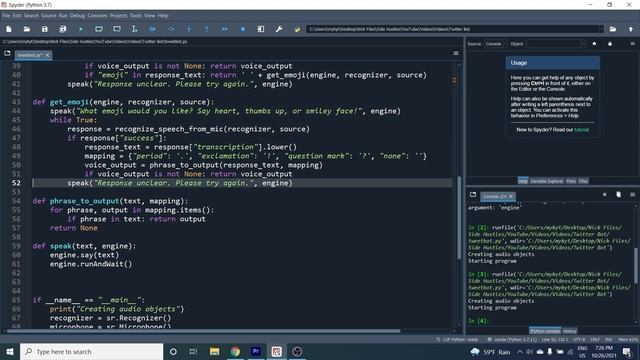This screenshot has width=640, height=360.
Task: Switch to the Files tab
Action: pos(583,181)
